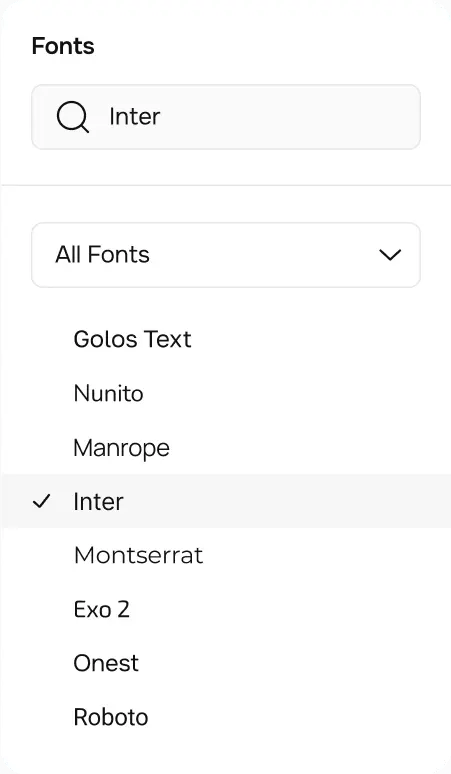Click the Fonts panel heading
This screenshot has width=451, height=774.
tap(63, 46)
